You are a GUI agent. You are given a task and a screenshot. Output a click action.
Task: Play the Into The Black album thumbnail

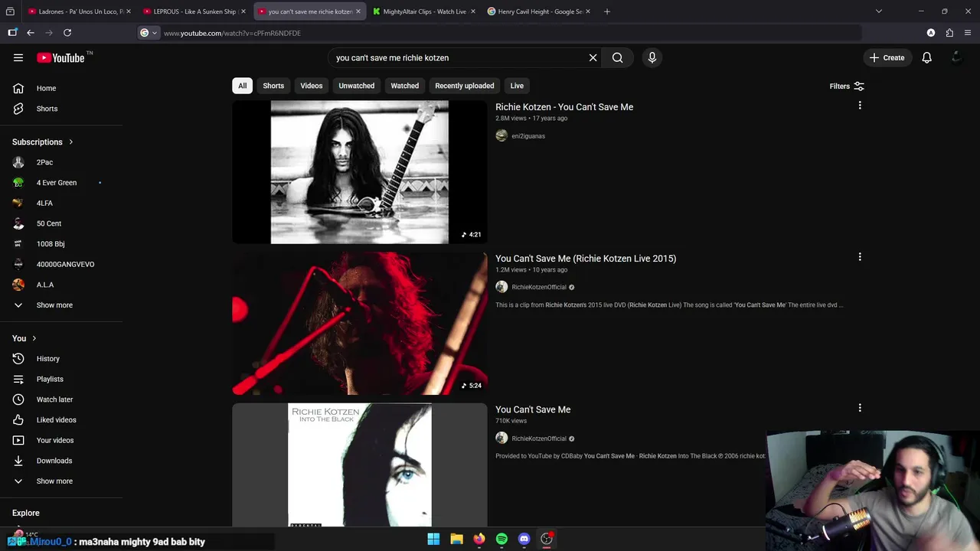(x=360, y=465)
